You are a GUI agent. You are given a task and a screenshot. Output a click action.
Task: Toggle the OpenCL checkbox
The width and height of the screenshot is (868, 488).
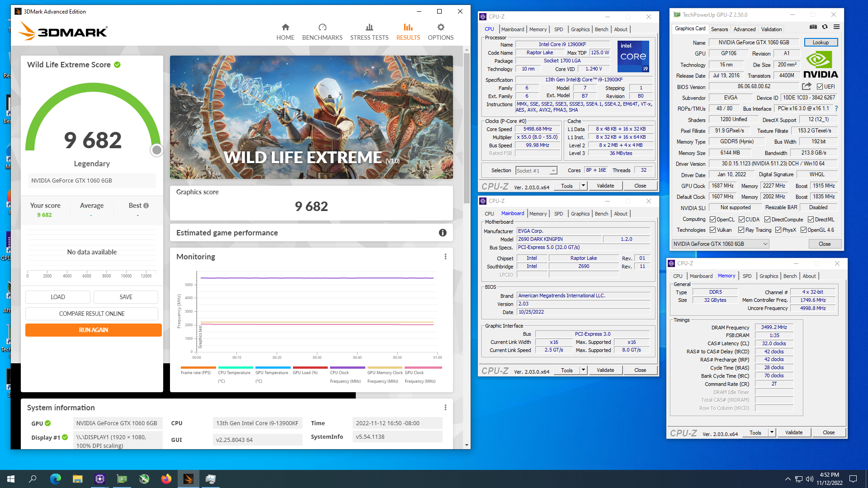point(712,220)
